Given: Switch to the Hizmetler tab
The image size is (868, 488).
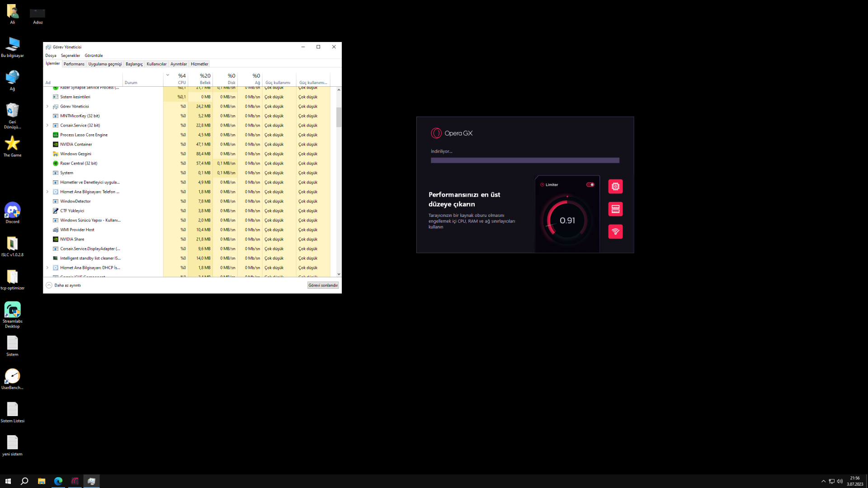Looking at the screenshot, I should point(199,64).
